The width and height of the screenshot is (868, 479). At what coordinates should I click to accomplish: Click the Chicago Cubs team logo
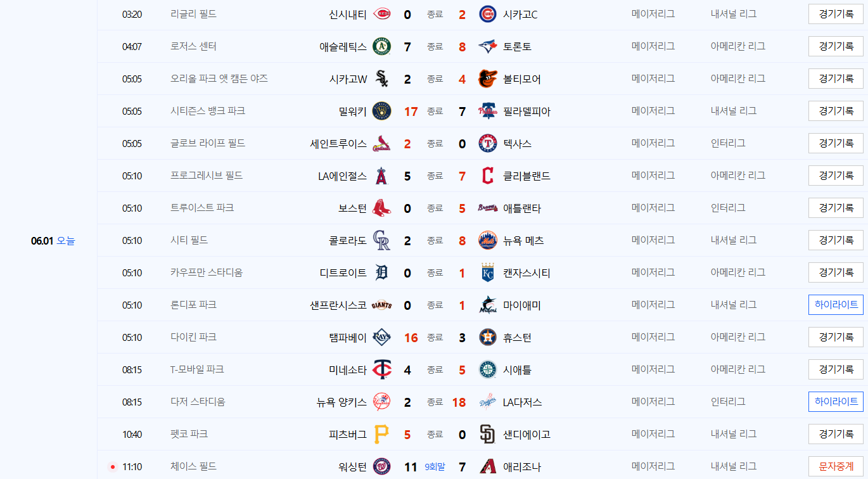(488, 14)
